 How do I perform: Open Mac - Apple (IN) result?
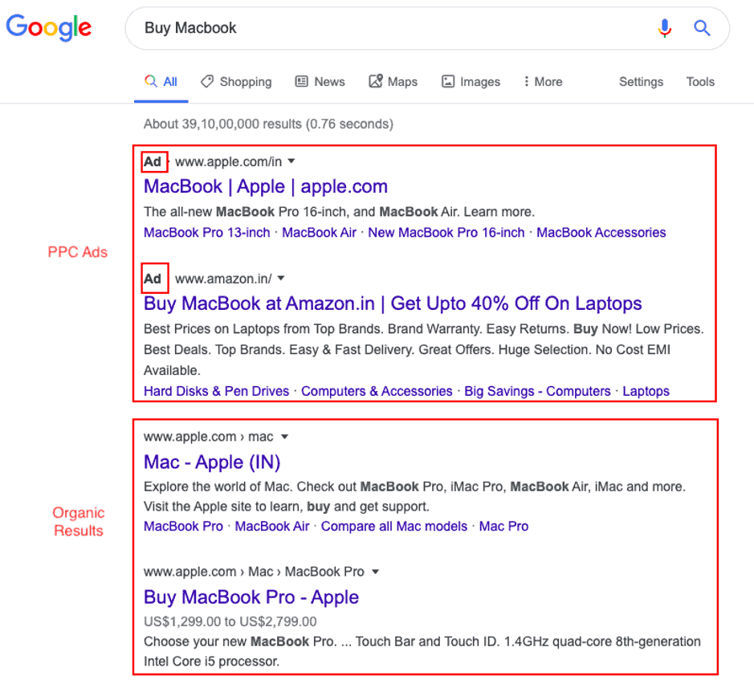pyautogui.click(x=211, y=462)
